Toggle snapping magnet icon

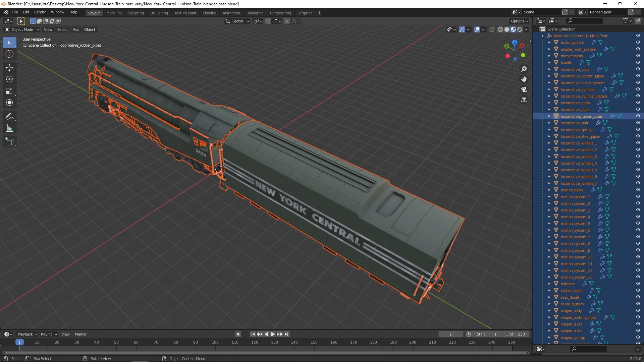(x=268, y=21)
